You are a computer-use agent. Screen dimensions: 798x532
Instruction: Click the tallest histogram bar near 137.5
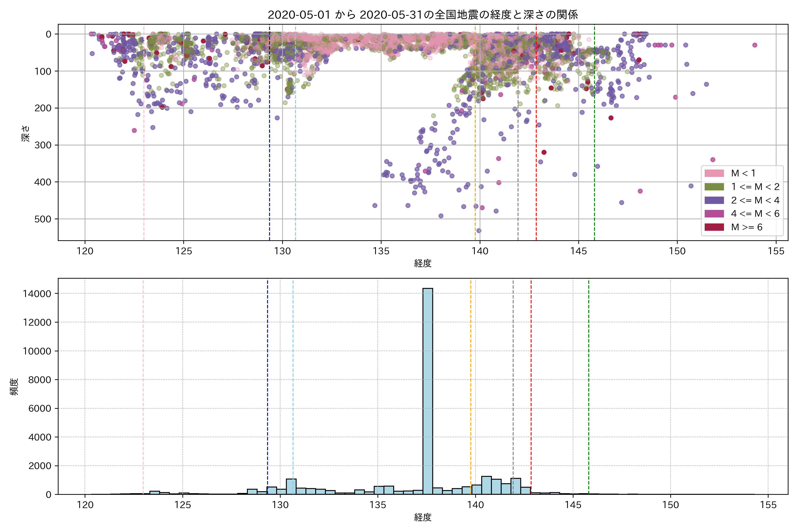(428, 390)
